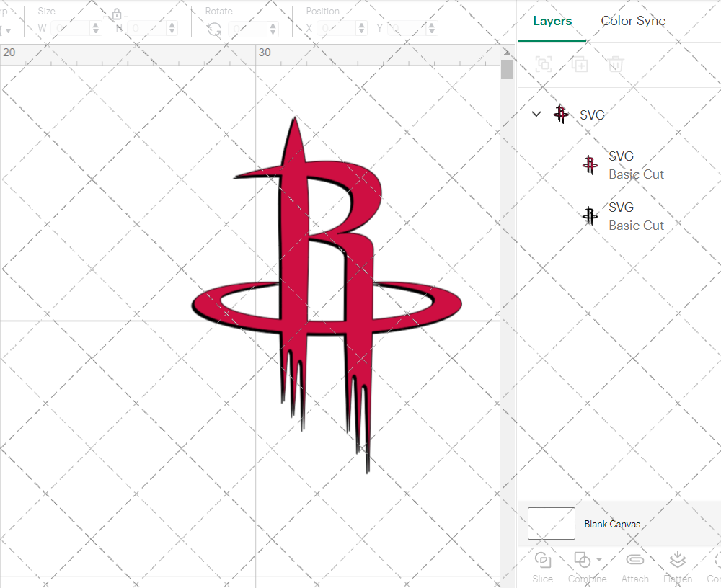The image size is (721, 588).
Task: Switch to the Color Sync tab
Action: click(633, 21)
